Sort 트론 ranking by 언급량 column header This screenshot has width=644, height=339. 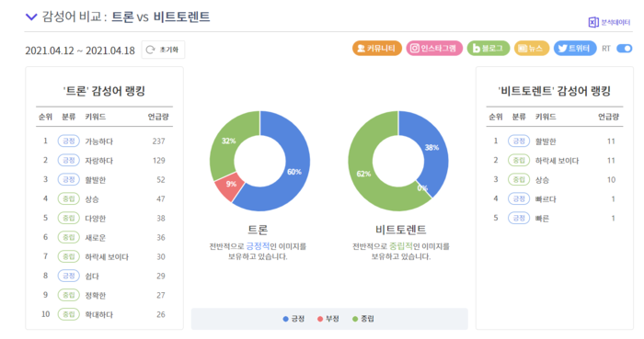[x=158, y=117]
